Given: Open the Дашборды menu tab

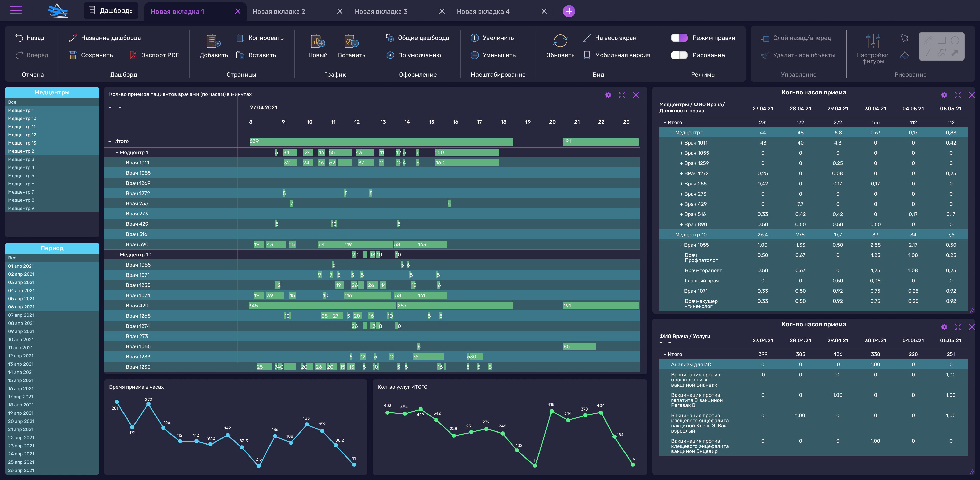Looking at the screenshot, I should coord(111,11).
